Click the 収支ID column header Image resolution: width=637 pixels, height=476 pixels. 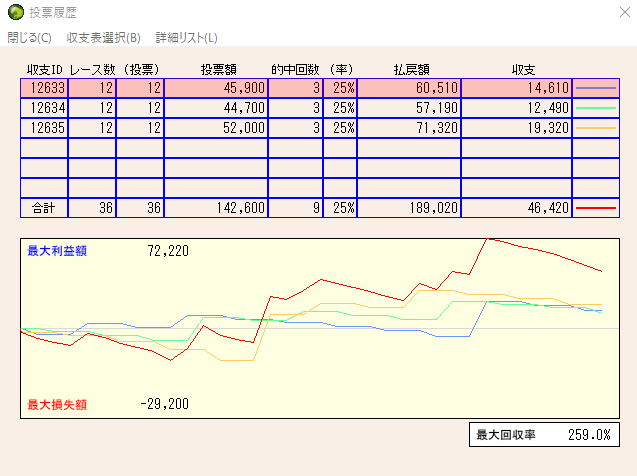[x=45, y=70]
